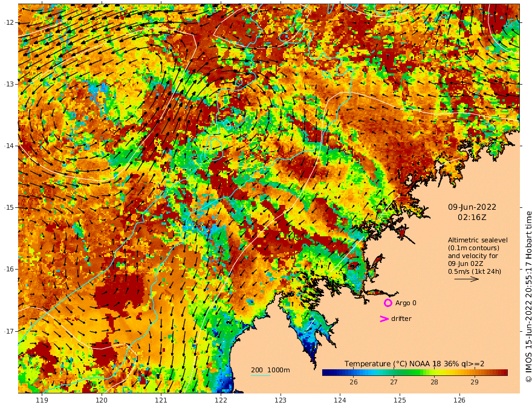The width and height of the screenshot is (532, 411).
Task: Click latitude axis label -17
Action: click(x=8, y=331)
